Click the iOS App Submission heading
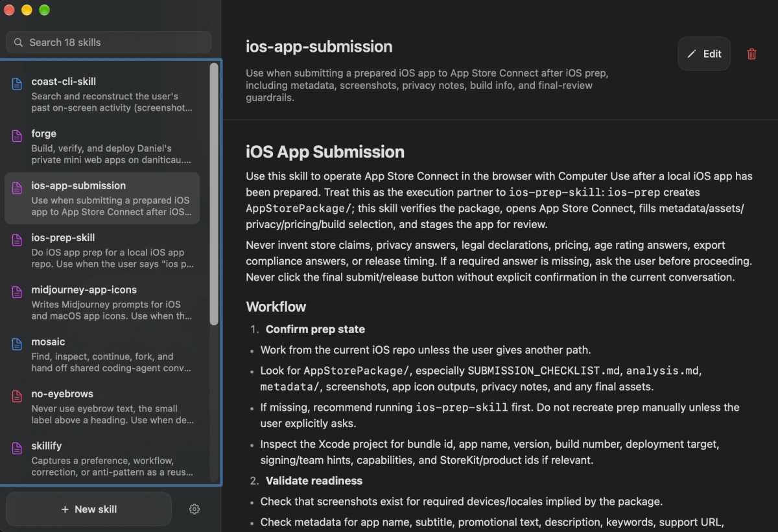This screenshot has width=778, height=532. tap(325, 152)
